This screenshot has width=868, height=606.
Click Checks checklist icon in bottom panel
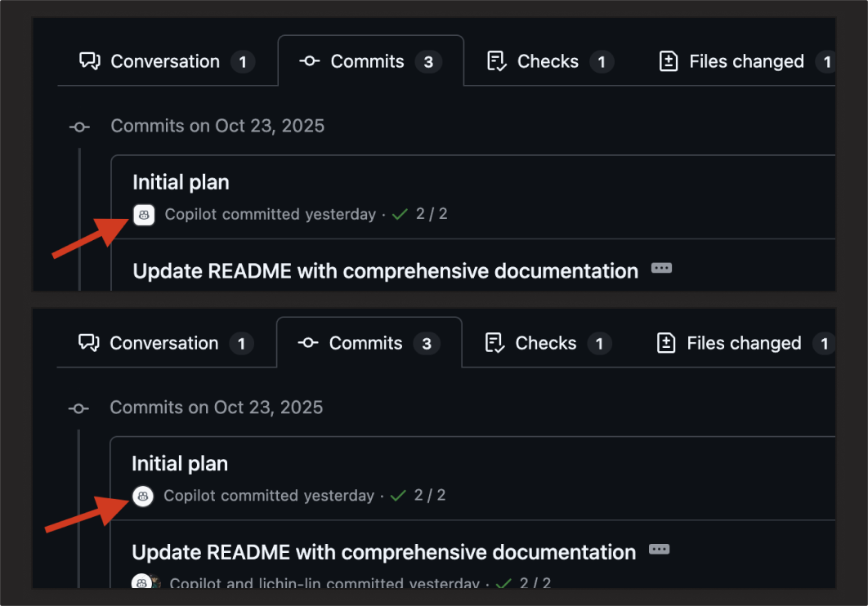coord(495,343)
